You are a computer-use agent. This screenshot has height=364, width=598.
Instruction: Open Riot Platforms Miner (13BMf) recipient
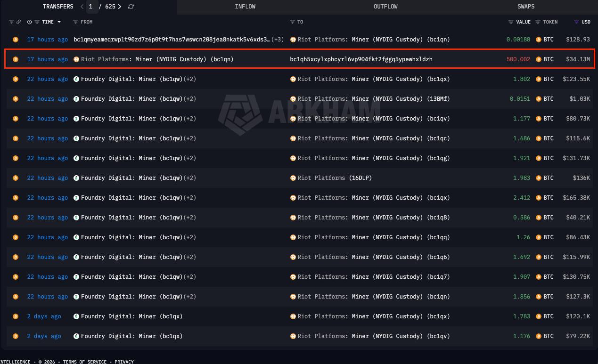point(374,99)
